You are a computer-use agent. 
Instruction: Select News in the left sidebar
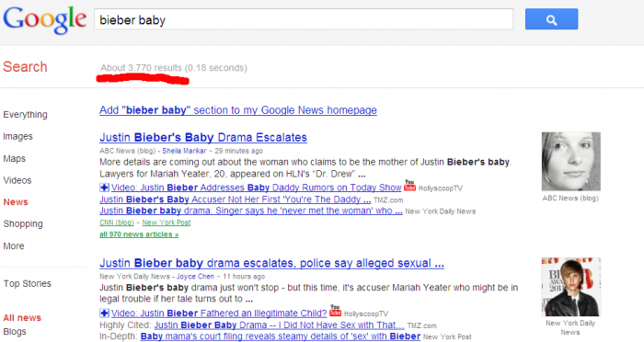(x=16, y=202)
